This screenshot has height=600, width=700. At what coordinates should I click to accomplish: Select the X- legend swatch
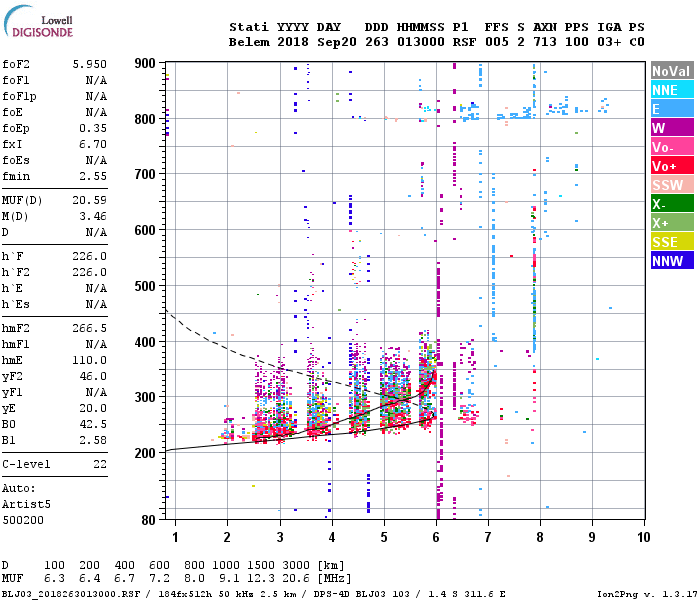click(x=672, y=204)
